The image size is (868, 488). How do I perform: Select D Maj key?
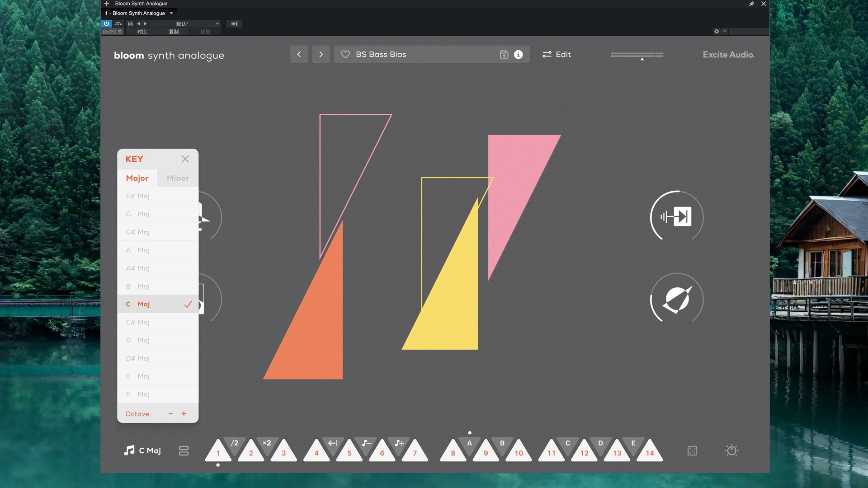pos(158,340)
